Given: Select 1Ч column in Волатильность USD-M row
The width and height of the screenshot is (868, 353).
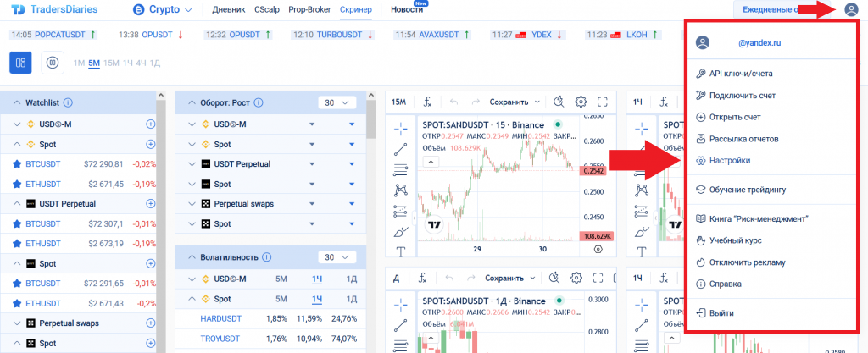Looking at the screenshot, I should pyautogui.click(x=317, y=279).
